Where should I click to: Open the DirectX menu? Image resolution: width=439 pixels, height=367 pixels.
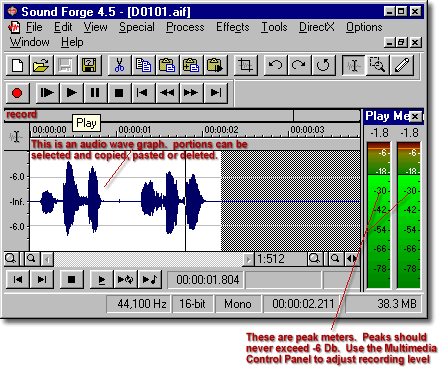pos(316,27)
